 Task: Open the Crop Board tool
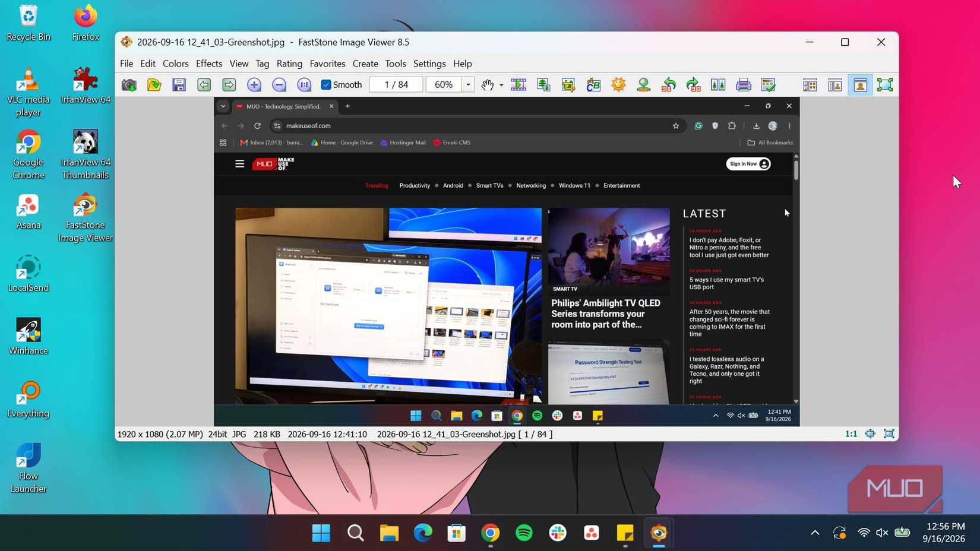[x=568, y=85]
